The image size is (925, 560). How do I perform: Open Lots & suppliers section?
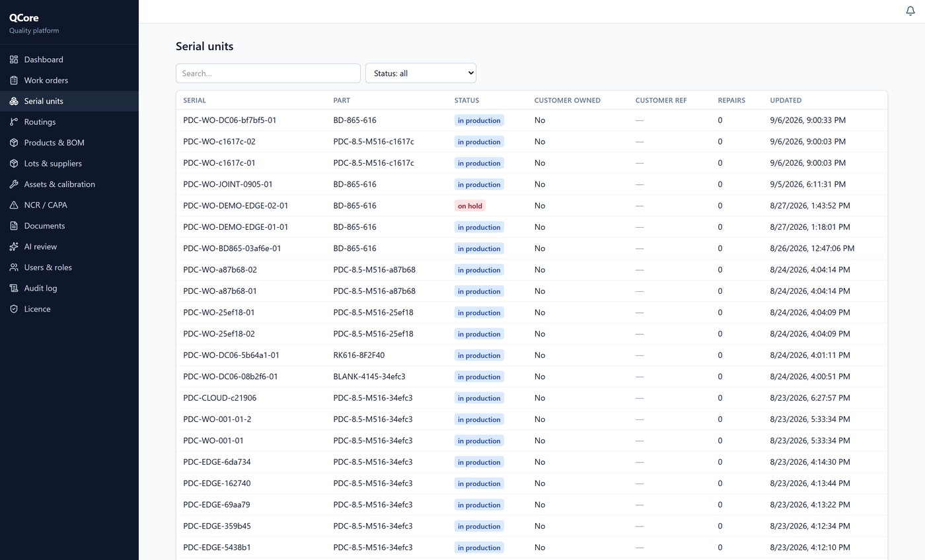point(69,164)
